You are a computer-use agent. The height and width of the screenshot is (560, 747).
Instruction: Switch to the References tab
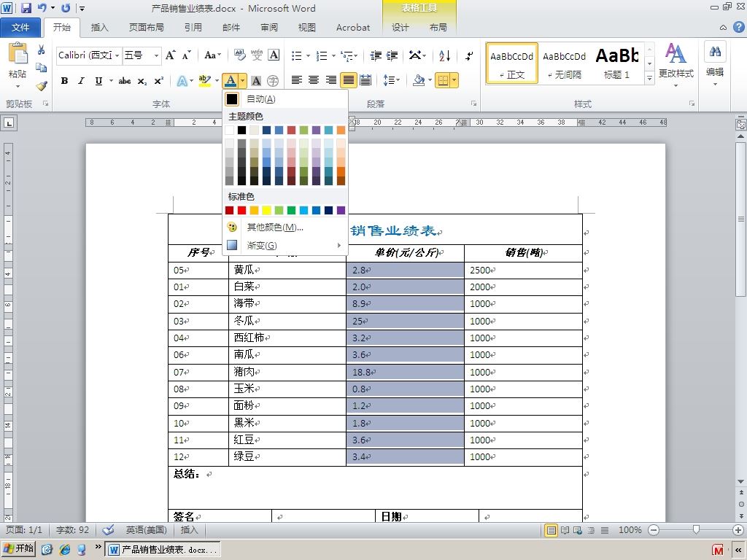point(193,27)
